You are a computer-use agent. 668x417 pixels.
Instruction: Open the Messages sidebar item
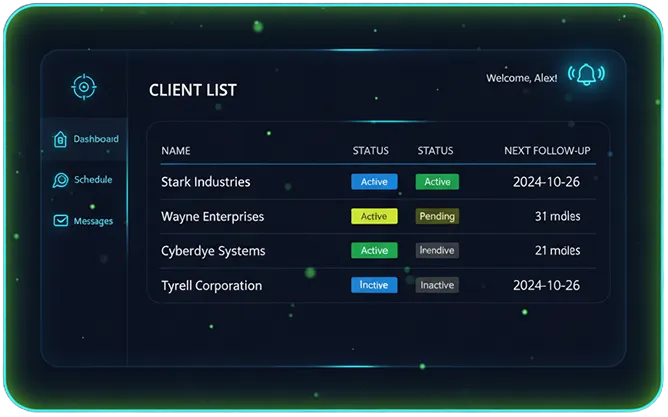point(93,221)
